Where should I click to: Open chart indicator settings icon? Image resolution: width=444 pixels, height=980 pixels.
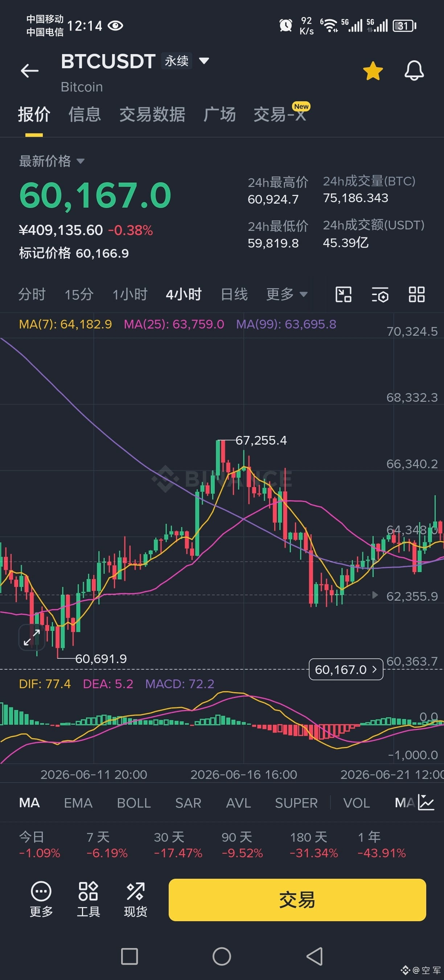click(380, 294)
